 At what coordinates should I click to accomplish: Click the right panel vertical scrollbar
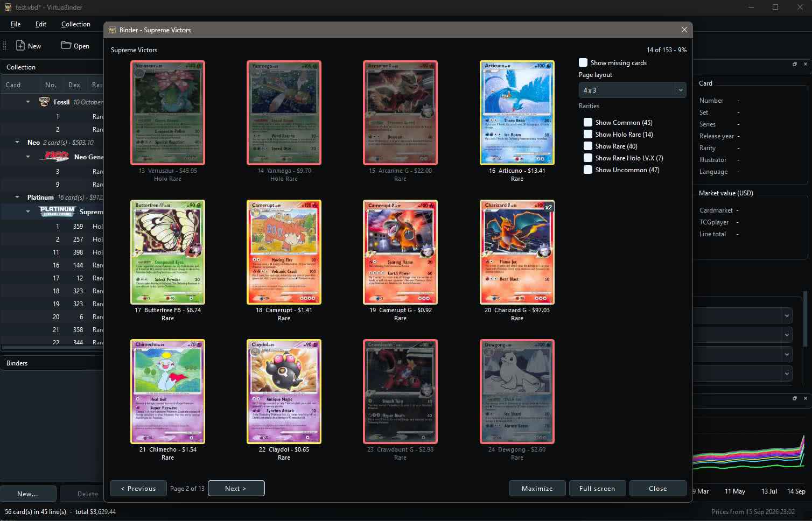click(x=806, y=318)
